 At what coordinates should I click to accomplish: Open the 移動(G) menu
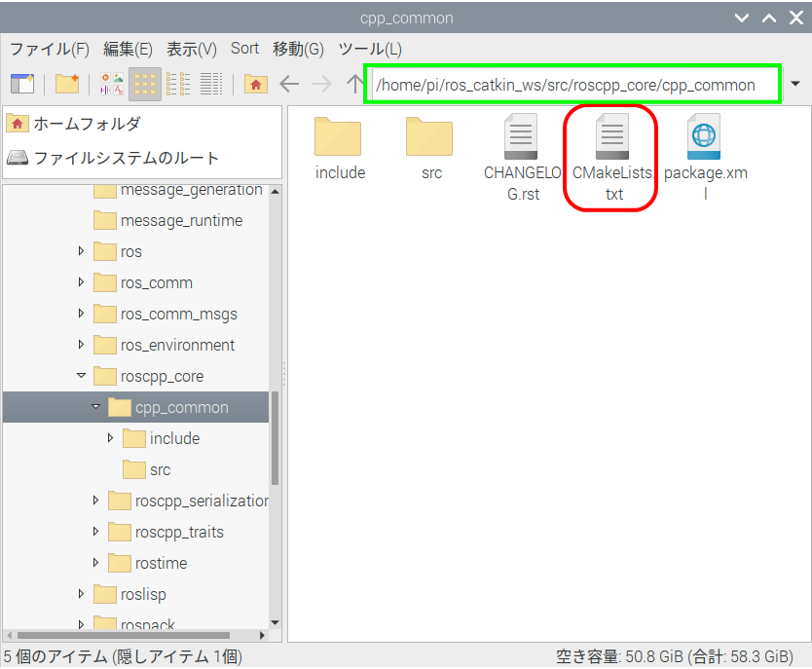coord(298,50)
